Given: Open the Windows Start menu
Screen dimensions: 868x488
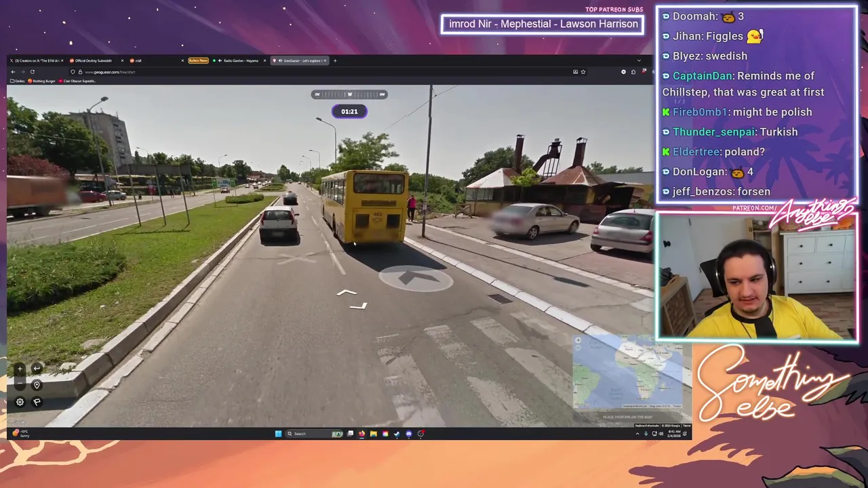Looking at the screenshot, I should pyautogui.click(x=278, y=434).
